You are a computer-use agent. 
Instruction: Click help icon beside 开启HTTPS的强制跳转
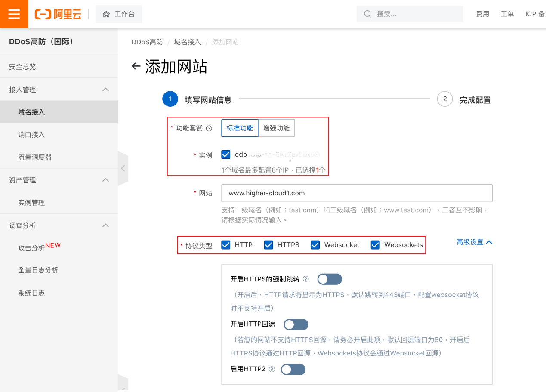pos(306,279)
